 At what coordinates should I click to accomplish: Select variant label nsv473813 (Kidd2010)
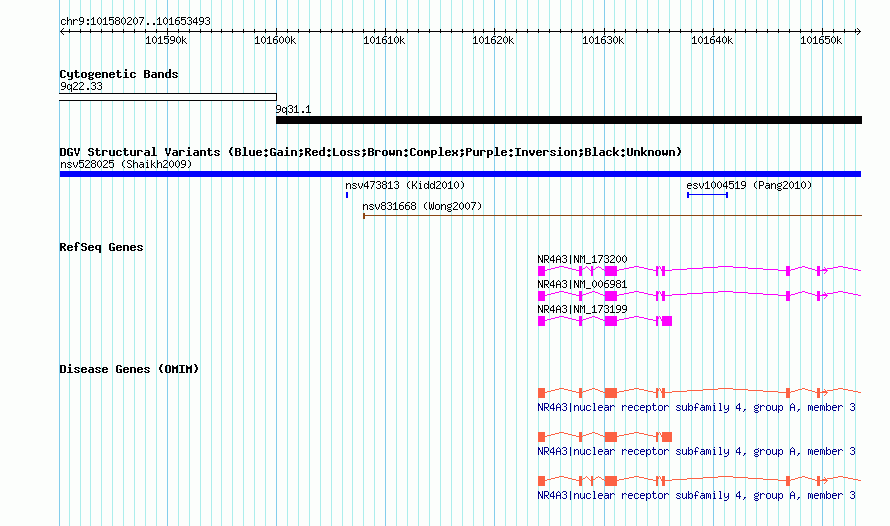coord(405,185)
